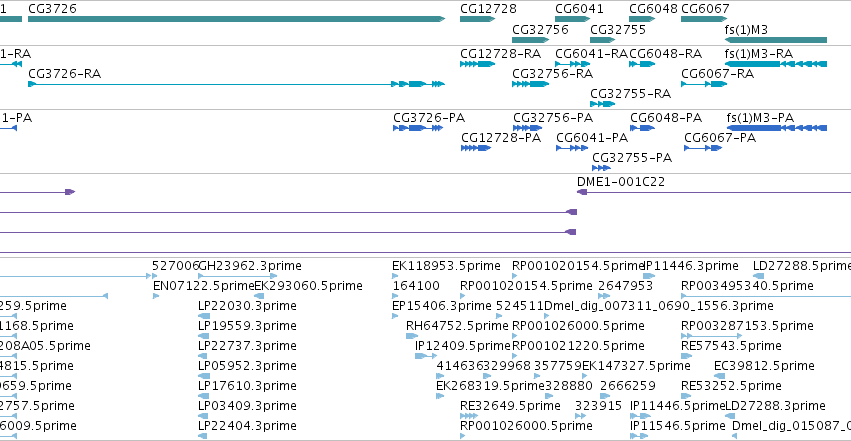This screenshot has height=441, width=851.
Task: Select the CG12728 gene feature
Action: point(478,19)
